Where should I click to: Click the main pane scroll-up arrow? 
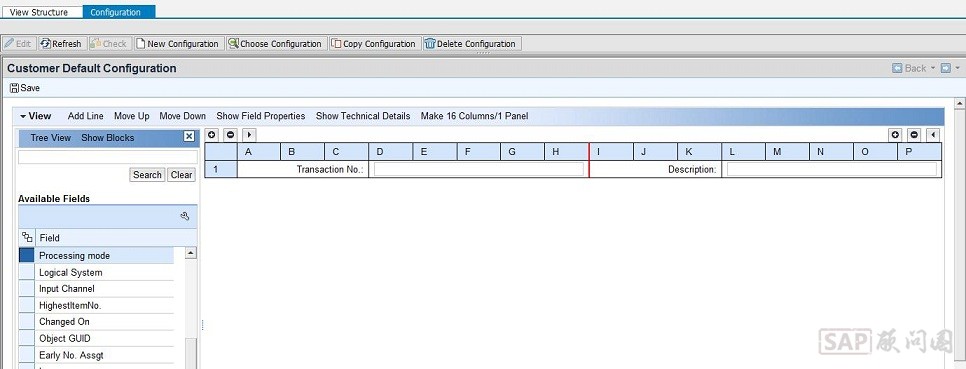(x=960, y=103)
